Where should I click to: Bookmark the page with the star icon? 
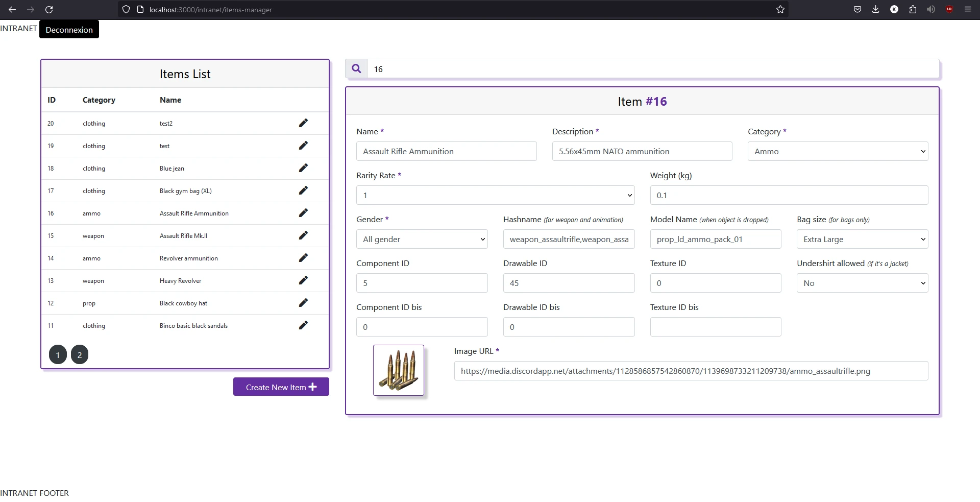coord(780,9)
